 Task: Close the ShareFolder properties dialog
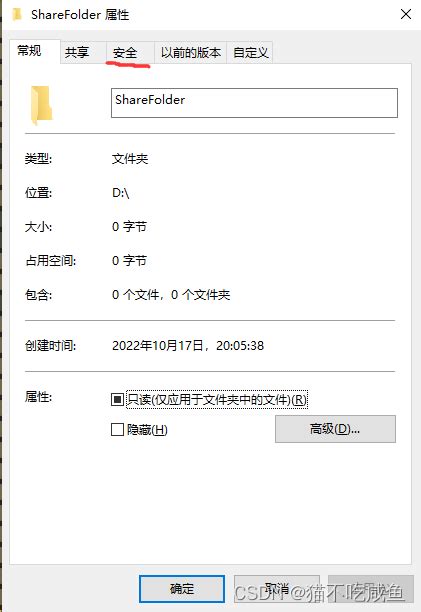(406, 14)
